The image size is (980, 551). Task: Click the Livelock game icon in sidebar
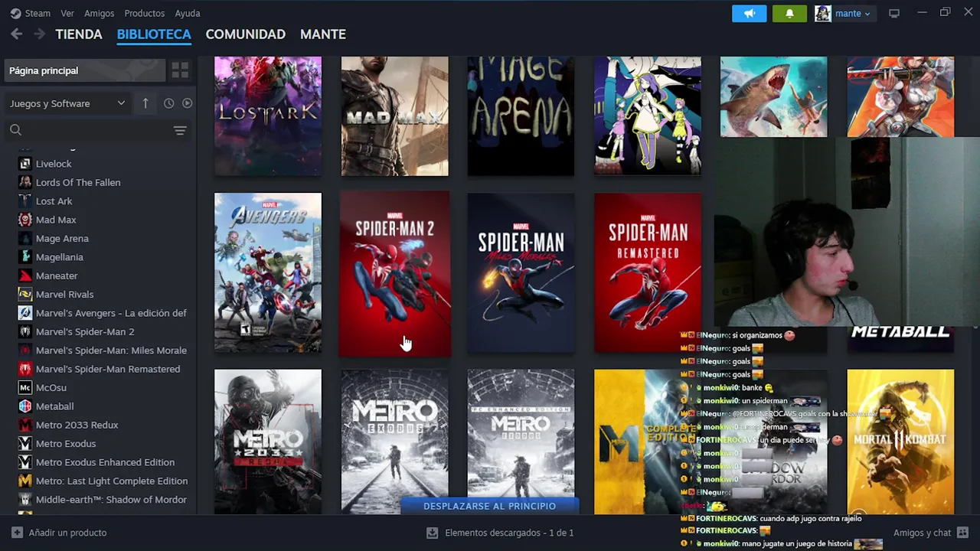tap(25, 164)
